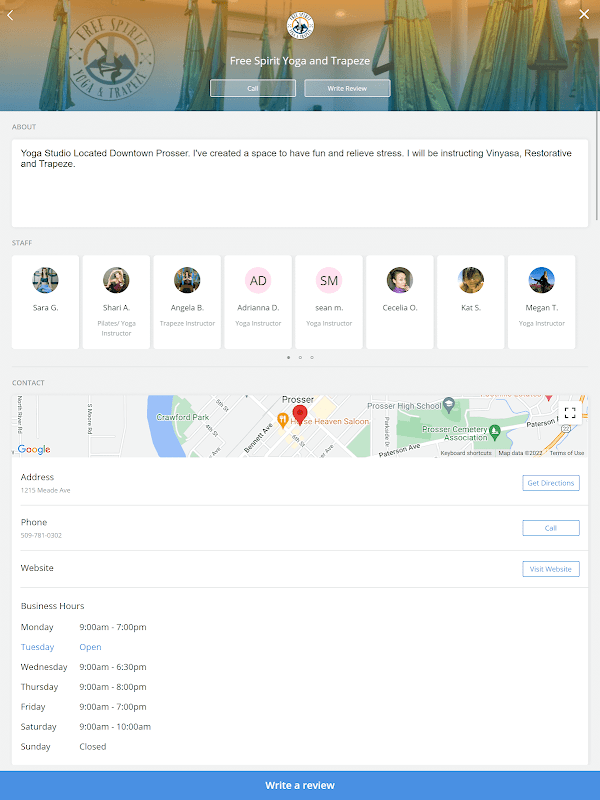This screenshot has height=800, width=600.
Task: Click Prosser High School map marker
Action: click(x=448, y=405)
